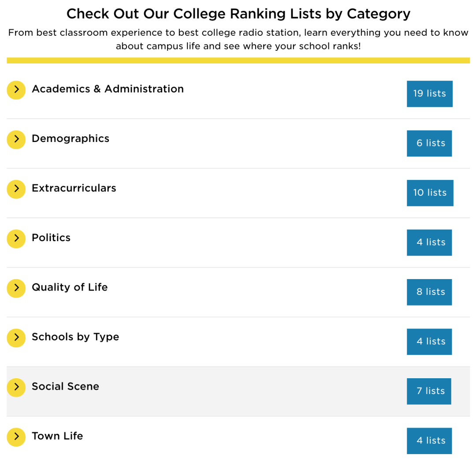Expand Social Scene using yellow arrow

click(16, 387)
